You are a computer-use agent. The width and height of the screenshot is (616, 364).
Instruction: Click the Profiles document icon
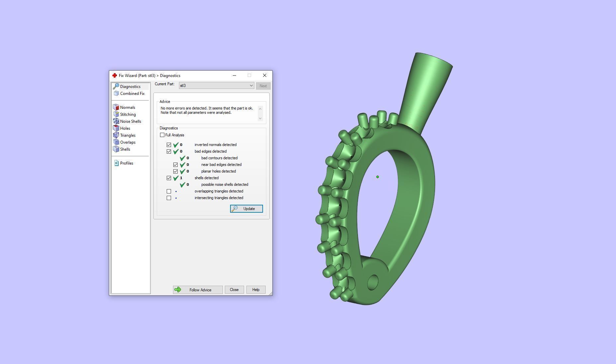click(116, 163)
